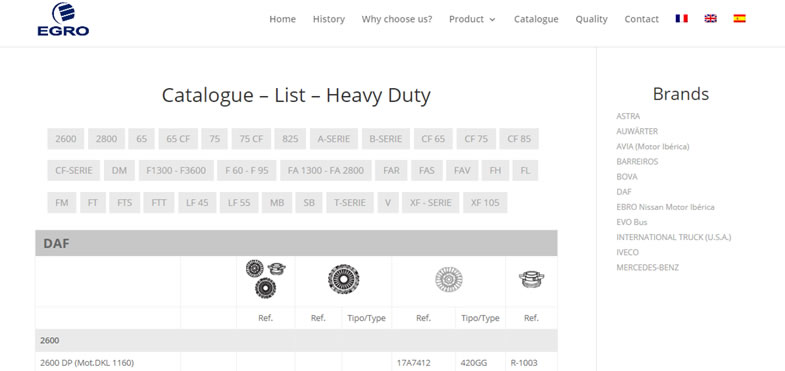Click the clutch kit icon in table header
785x371 pixels.
tap(265, 279)
